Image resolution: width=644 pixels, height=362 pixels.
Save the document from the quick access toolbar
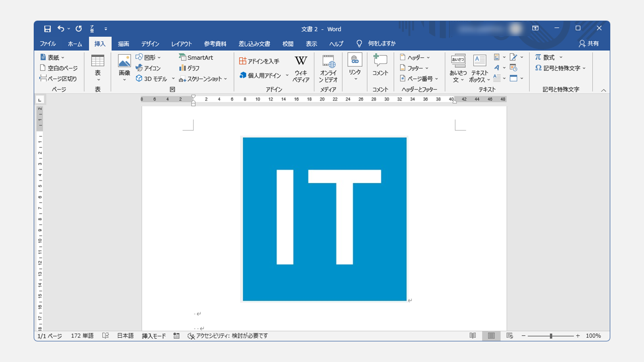tap(47, 29)
